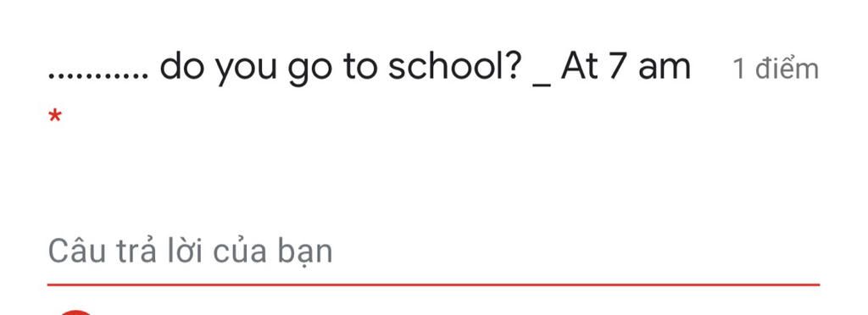Click the red required asterisk
Viewport: 868px width, 315px height.
click(x=55, y=117)
